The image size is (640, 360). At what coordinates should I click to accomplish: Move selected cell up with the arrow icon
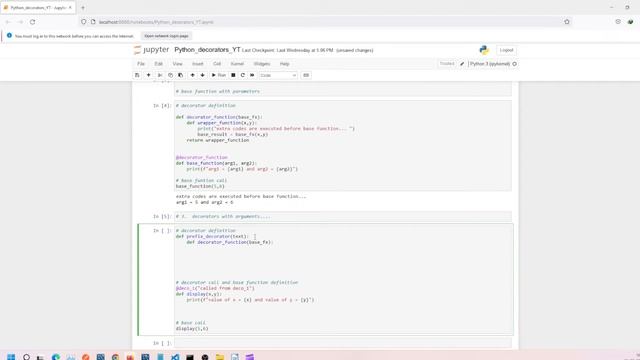[x=192, y=75]
